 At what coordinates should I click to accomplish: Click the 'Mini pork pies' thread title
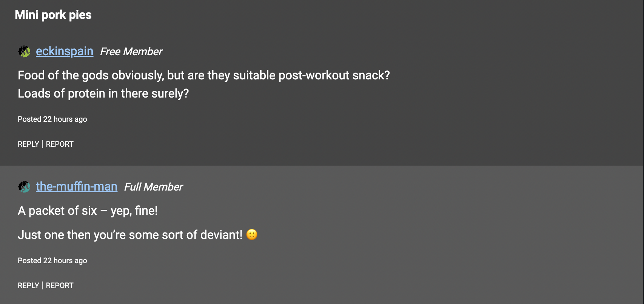[53, 15]
